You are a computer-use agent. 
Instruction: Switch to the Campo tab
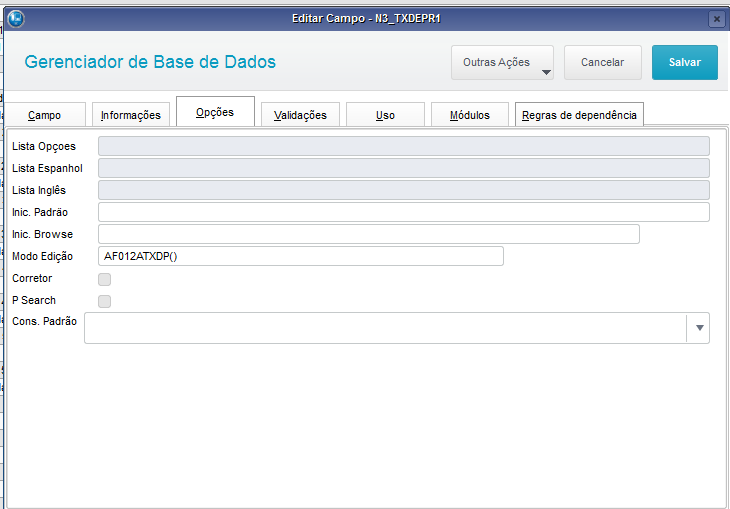[x=45, y=115]
